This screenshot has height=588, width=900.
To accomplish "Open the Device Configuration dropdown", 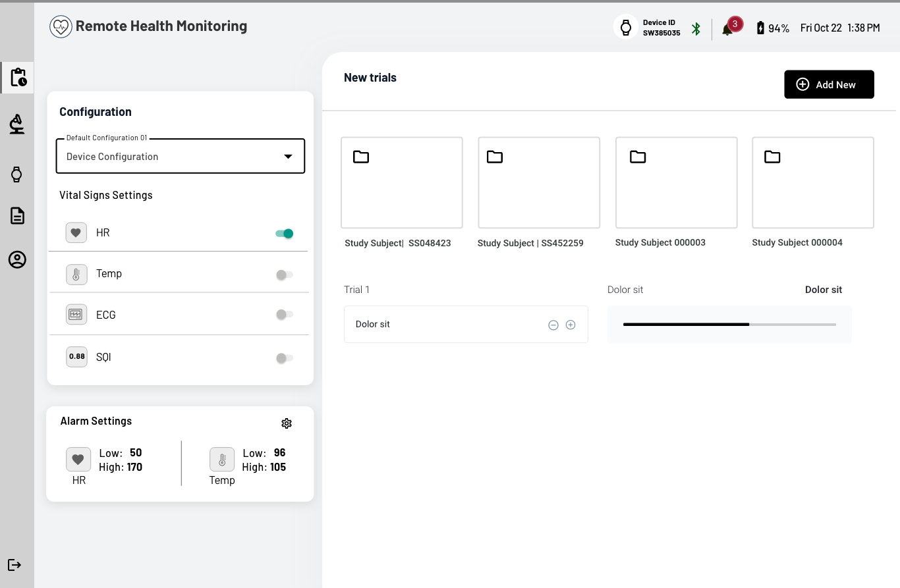I will (x=181, y=156).
